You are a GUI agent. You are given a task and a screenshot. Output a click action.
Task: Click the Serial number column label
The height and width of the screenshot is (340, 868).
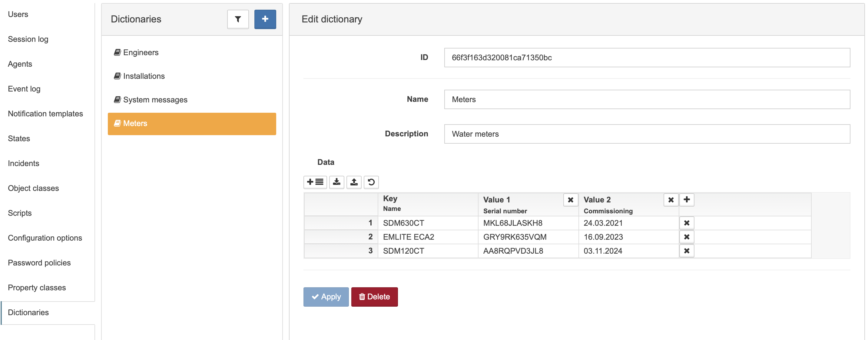(505, 211)
